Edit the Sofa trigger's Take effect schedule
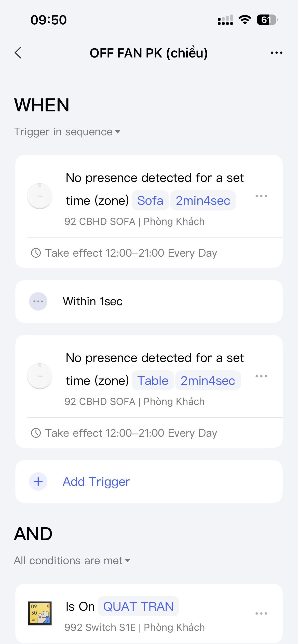Screen dimensions: 298x644 (x=124, y=253)
